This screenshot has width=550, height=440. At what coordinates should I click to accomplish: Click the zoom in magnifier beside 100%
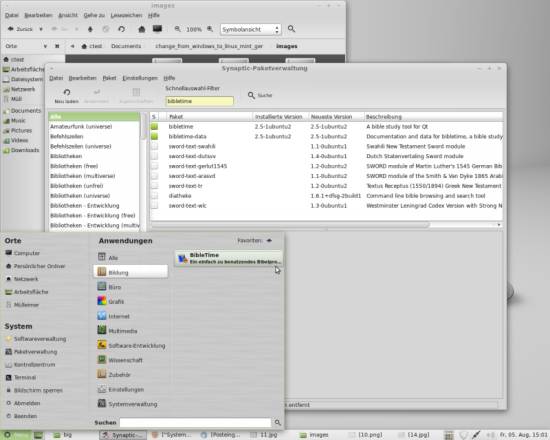tap(210, 29)
